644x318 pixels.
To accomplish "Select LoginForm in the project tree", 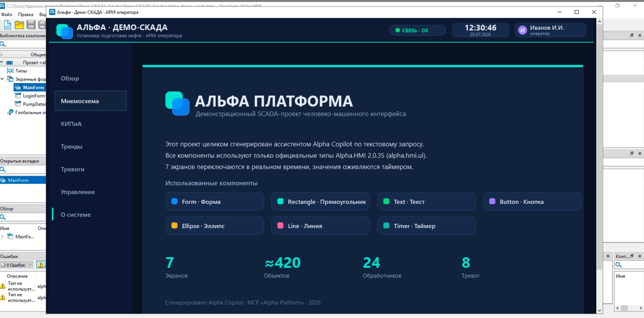I will (x=30, y=96).
